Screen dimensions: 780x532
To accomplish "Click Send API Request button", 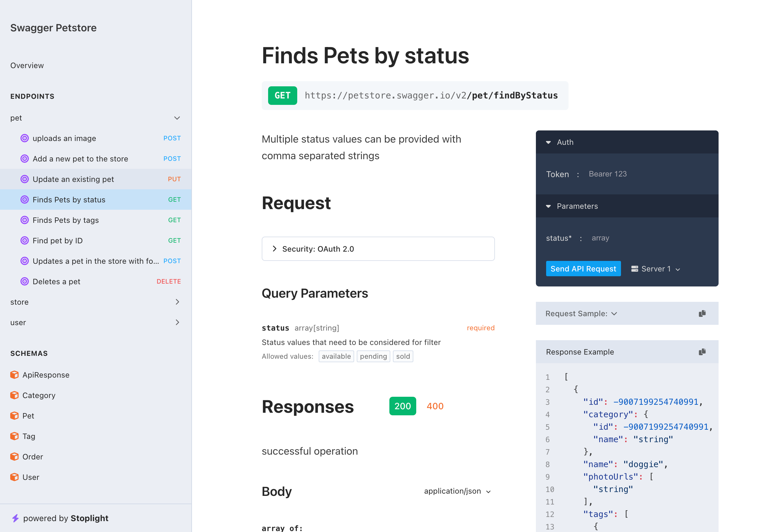I will (583, 268).
